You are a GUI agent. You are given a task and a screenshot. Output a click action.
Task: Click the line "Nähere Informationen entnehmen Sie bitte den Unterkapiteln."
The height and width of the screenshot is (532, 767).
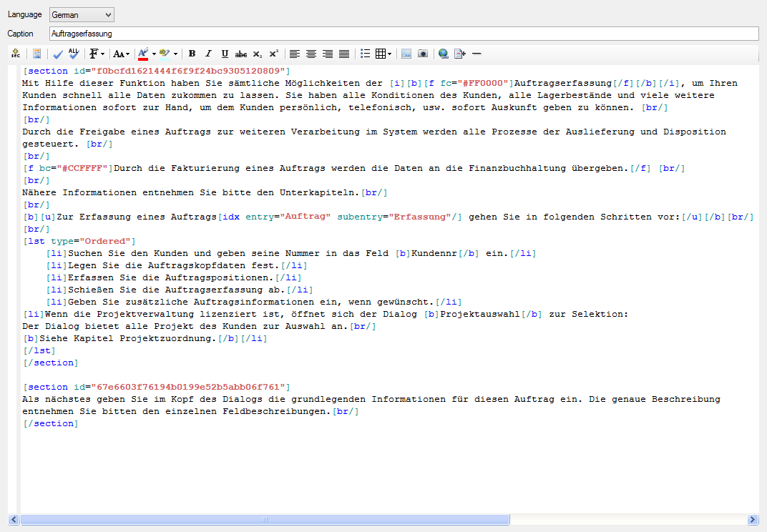coord(191,192)
